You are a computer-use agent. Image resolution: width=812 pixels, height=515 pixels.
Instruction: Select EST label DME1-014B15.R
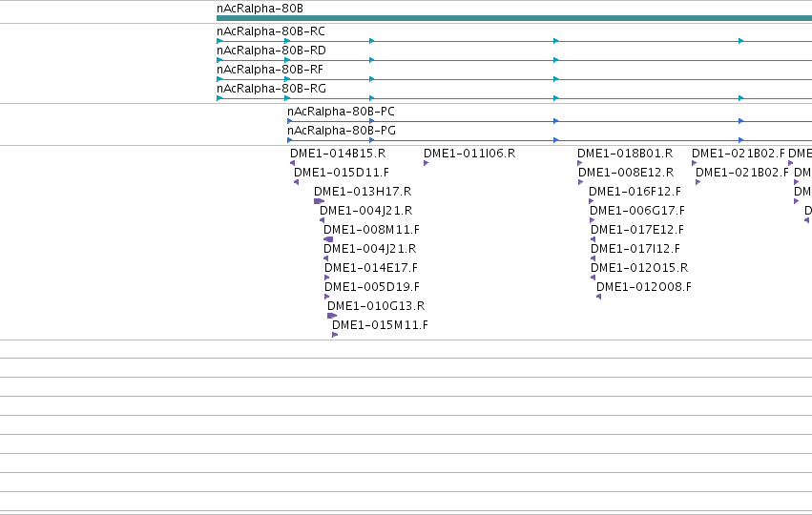click(338, 154)
